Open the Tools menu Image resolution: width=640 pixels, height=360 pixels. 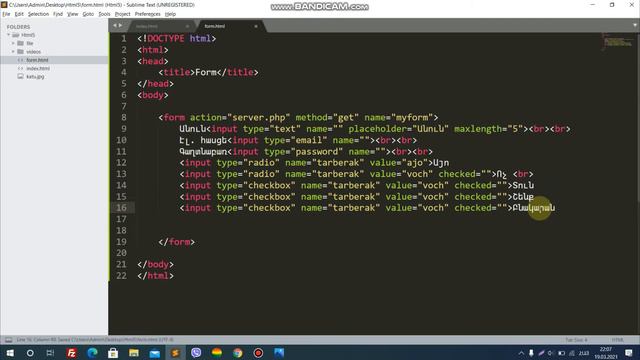pos(104,14)
